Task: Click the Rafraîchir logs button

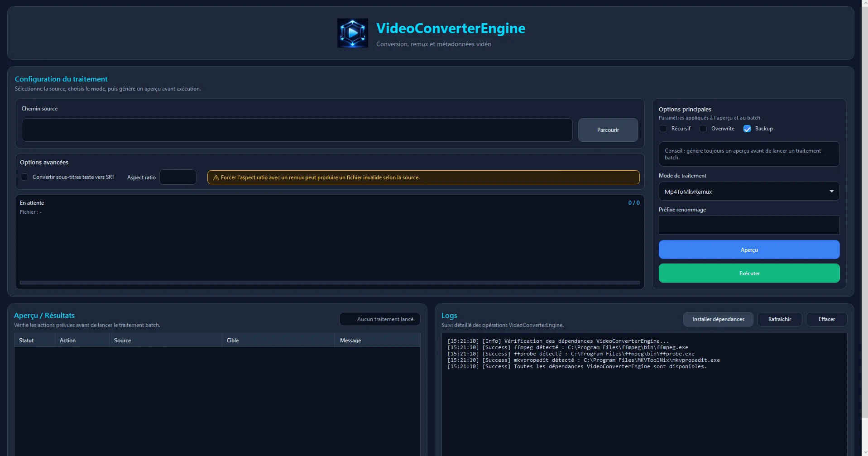Action: click(x=779, y=319)
